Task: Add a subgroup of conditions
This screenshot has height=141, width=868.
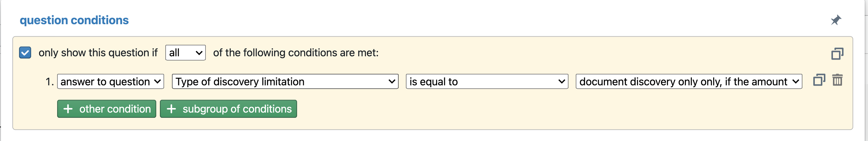Action: [x=228, y=109]
